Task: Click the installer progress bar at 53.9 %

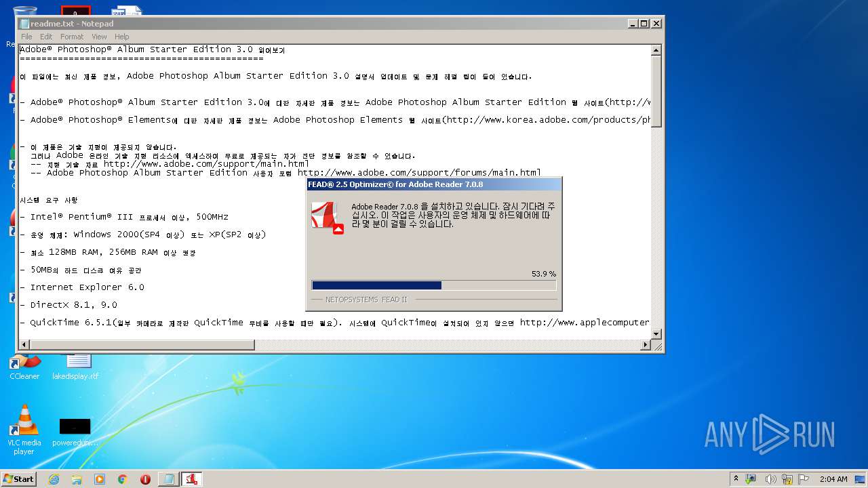Action: 434,285
